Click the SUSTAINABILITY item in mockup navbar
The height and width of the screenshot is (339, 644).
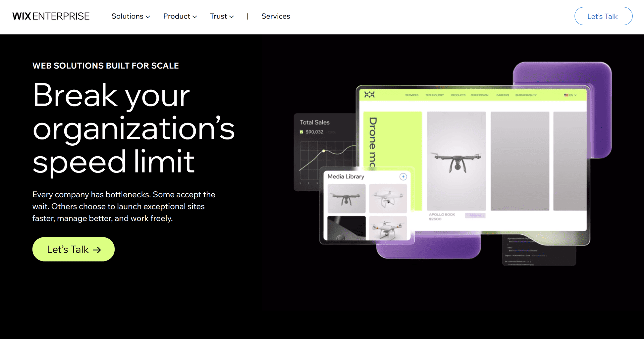526,95
